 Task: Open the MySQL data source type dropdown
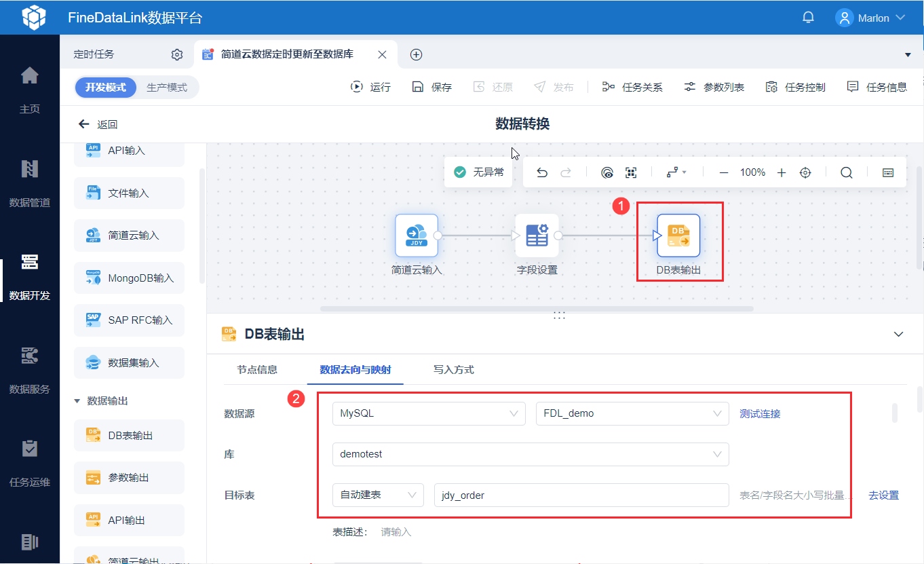429,413
